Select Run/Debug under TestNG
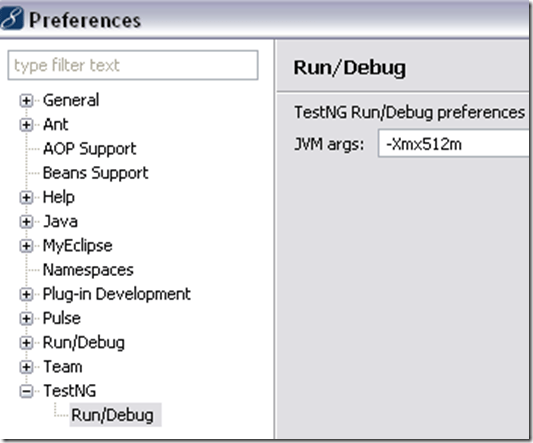The height and width of the screenshot is (443, 533). pyautogui.click(x=113, y=415)
